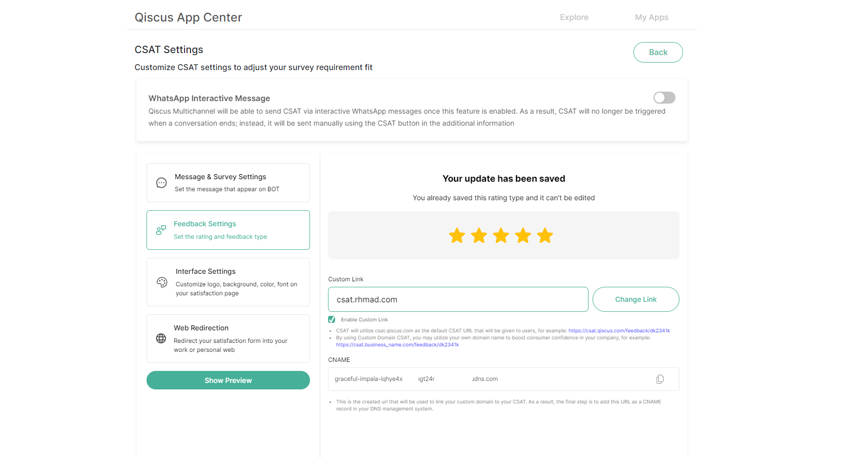Screen dimensions: 868x458
Task: Uncheck the Enable Custom Link checkbox
Action: (x=331, y=319)
